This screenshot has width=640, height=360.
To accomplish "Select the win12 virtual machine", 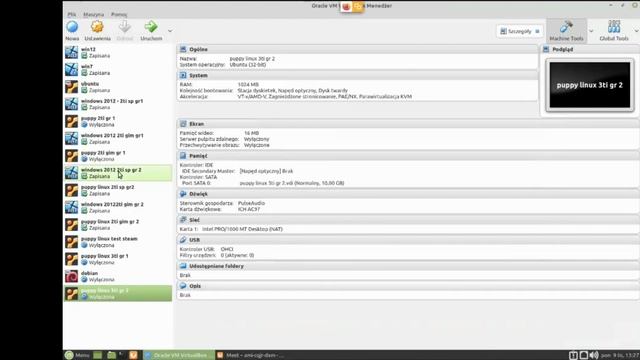I will [118, 52].
